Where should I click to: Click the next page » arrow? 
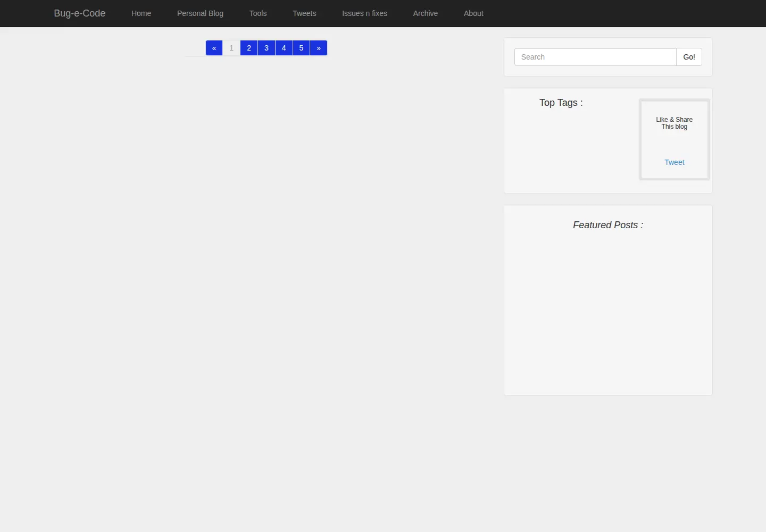coord(319,48)
